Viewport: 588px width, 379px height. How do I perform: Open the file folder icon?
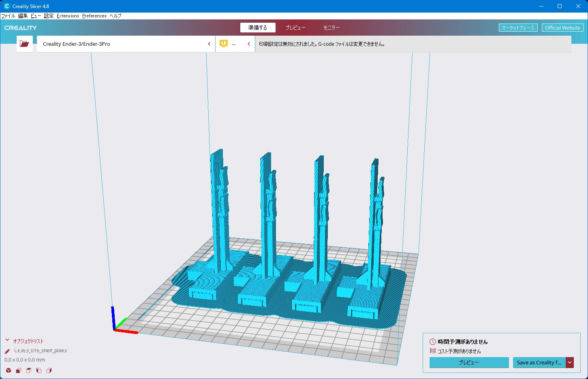pos(24,44)
